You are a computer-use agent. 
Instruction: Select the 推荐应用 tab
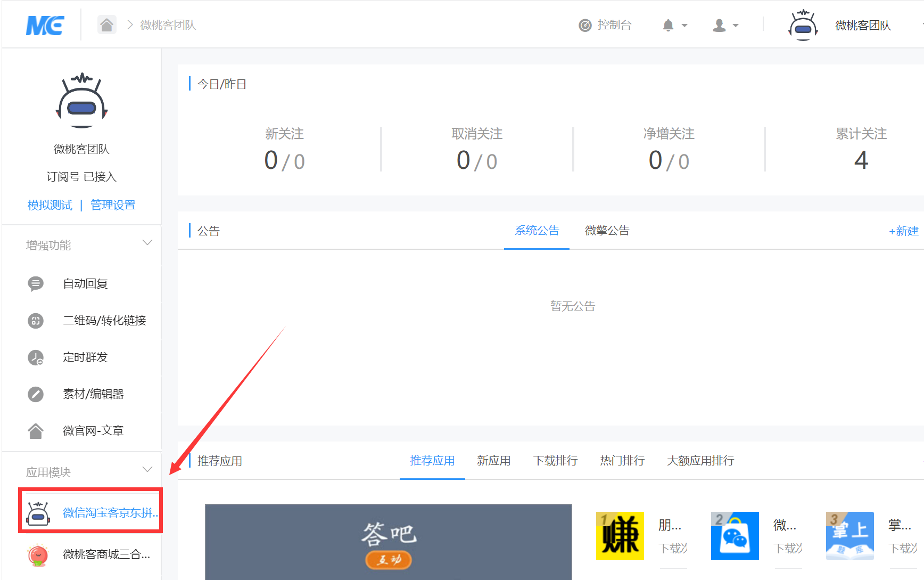click(433, 461)
